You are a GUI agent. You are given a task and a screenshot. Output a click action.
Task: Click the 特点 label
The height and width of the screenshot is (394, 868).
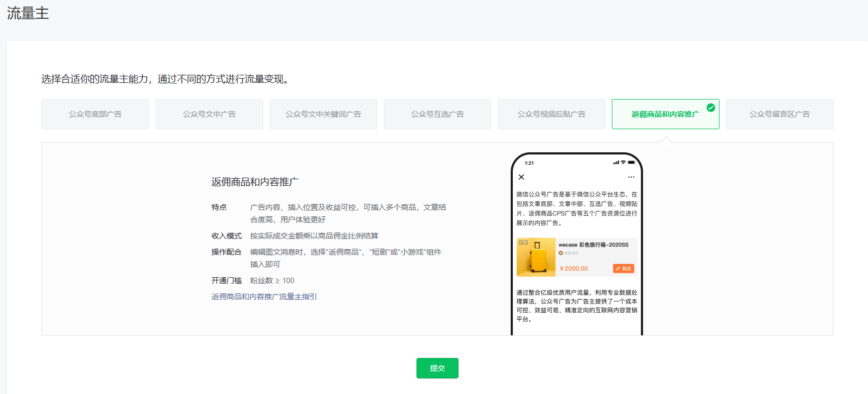(x=219, y=207)
